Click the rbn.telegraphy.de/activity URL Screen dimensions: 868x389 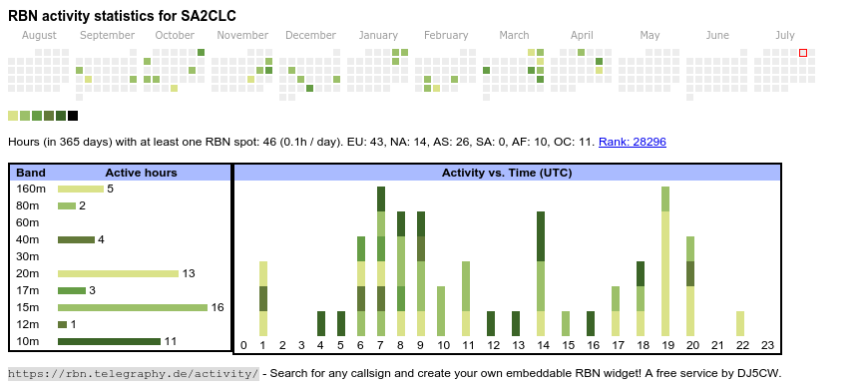pos(134,373)
